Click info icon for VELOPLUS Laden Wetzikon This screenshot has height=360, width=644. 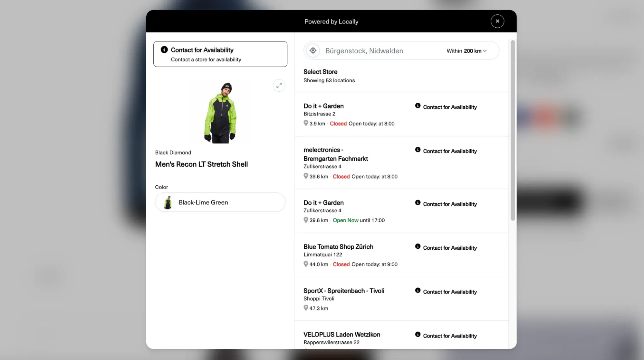(418, 334)
